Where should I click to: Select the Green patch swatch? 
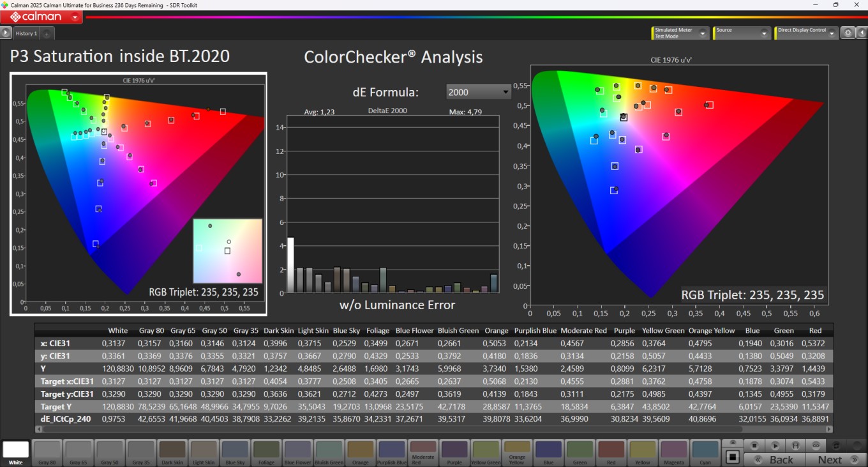click(580, 452)
